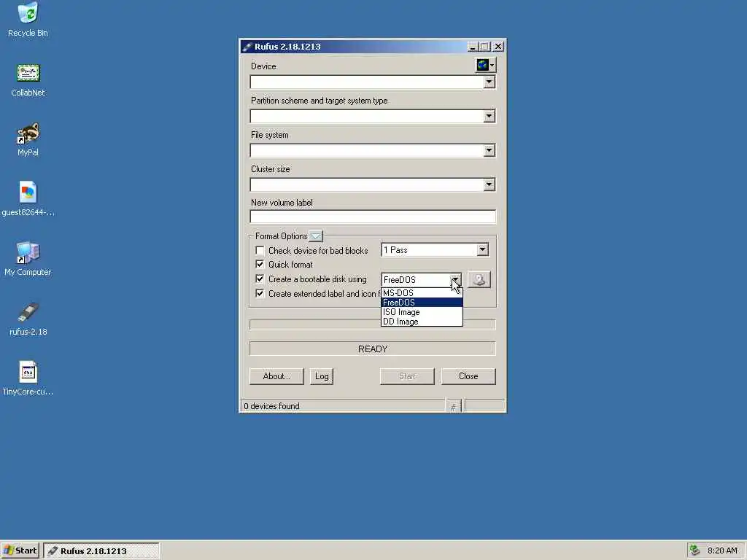Choose FreeDOS from the boot list

[422, 303]
